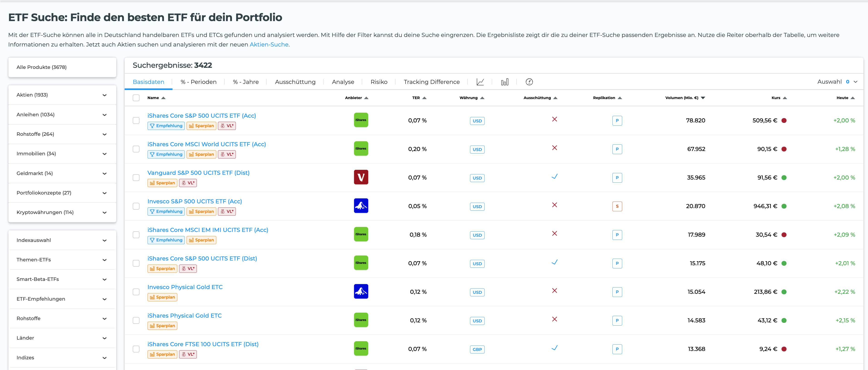Click the Vanguard provider logo
Screen dimensions: 868x370
coord(361,177)
